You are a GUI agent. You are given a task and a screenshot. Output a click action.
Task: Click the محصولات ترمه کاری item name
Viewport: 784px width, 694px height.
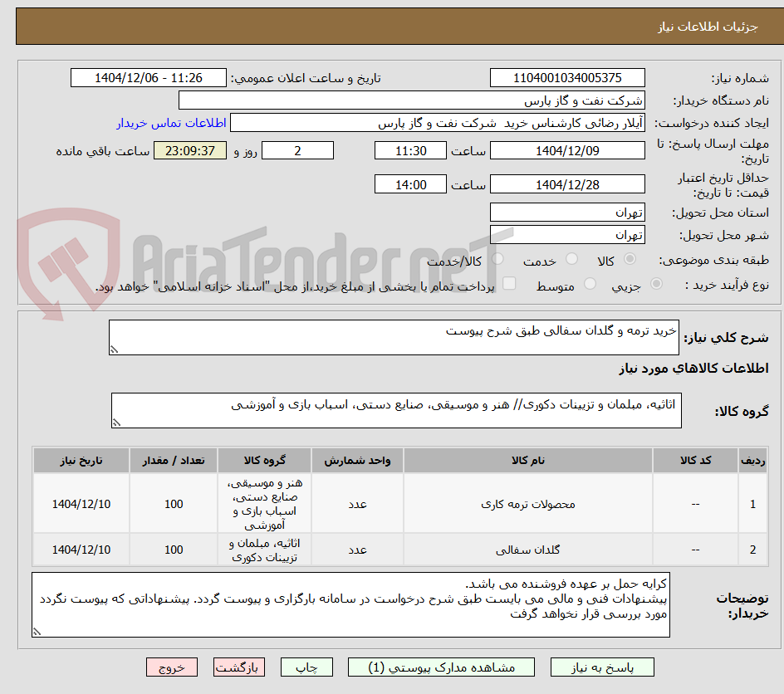pyautogui.click(x=528, y=504)
